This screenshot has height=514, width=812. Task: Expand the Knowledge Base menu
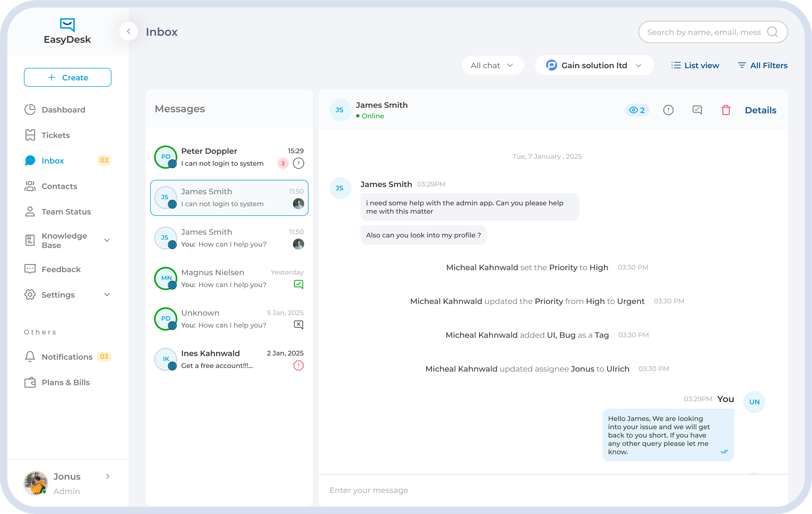[x=64, y=240]
